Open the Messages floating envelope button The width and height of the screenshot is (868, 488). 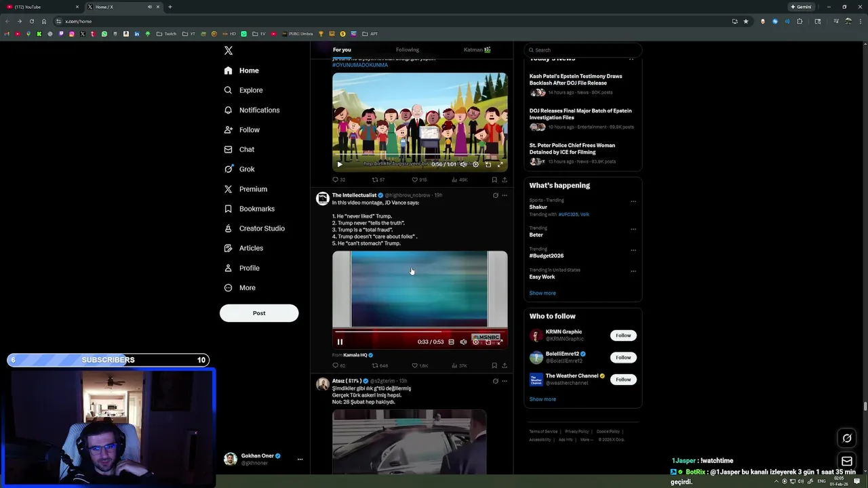pyautogui.click(x=847, y=462)
